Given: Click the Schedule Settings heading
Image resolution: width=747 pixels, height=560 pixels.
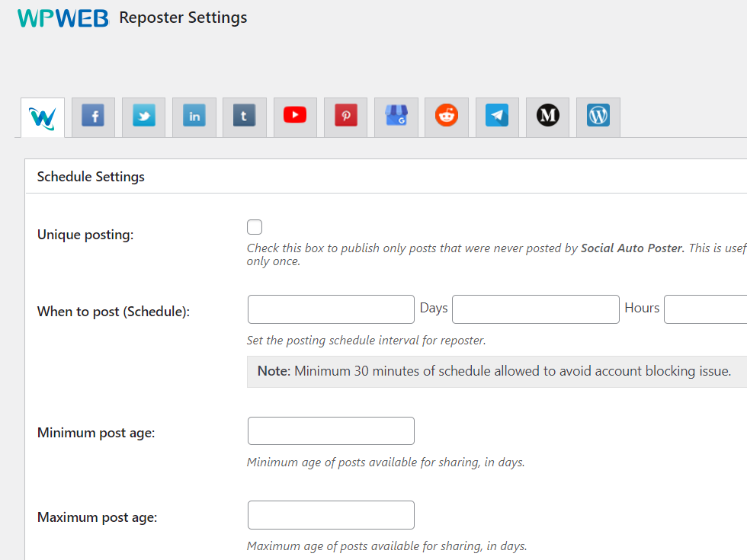Looking at the screenshot, I should coord(91,177).
